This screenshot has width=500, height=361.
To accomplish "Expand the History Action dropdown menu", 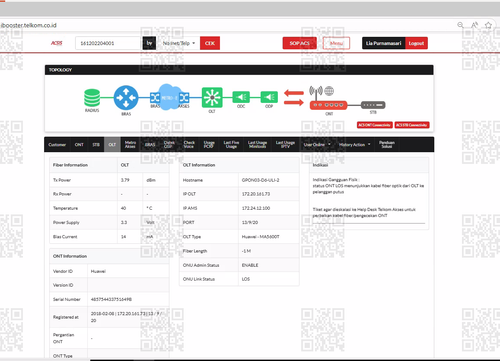I will tap(354, 145).
